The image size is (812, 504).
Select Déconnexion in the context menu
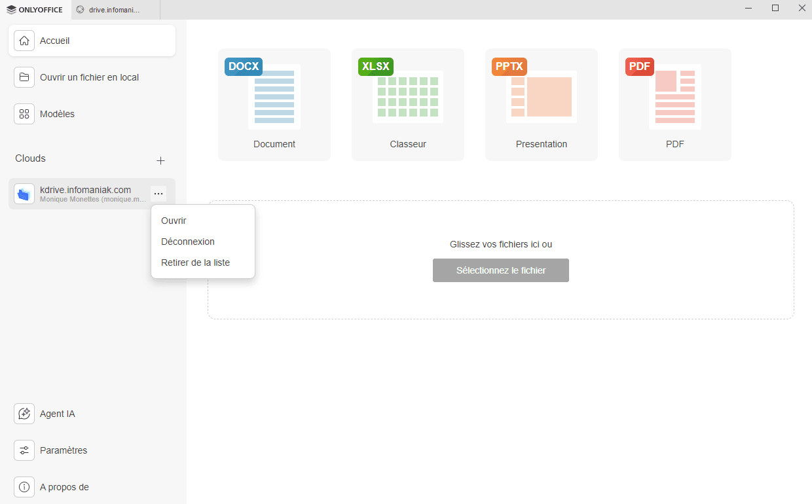pos(188,242)
